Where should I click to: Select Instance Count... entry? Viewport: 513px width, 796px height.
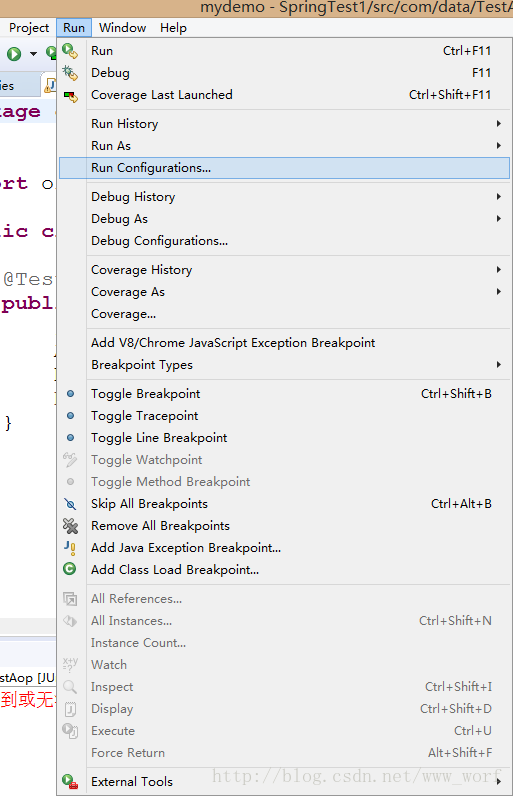tap(284, 643)
